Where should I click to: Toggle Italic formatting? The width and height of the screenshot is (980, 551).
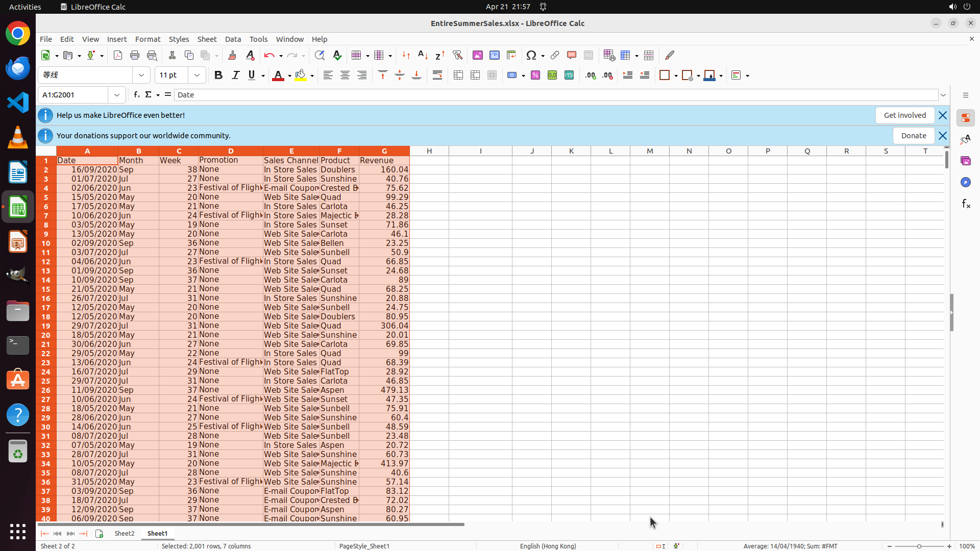pyautogui.click(x=235, y=76)
